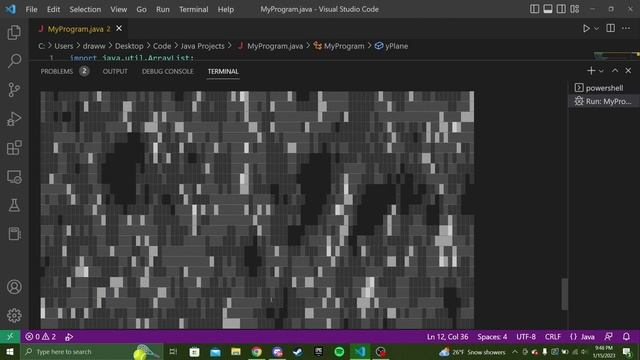This screenshot has height=360, width=640.
Task: Open the View menu
Action: point(118,9)
